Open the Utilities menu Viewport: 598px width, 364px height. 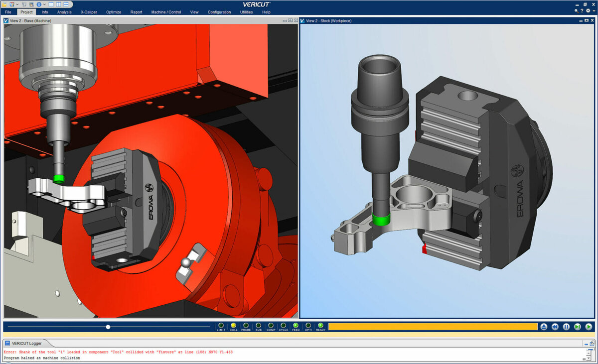coord(246,12)
